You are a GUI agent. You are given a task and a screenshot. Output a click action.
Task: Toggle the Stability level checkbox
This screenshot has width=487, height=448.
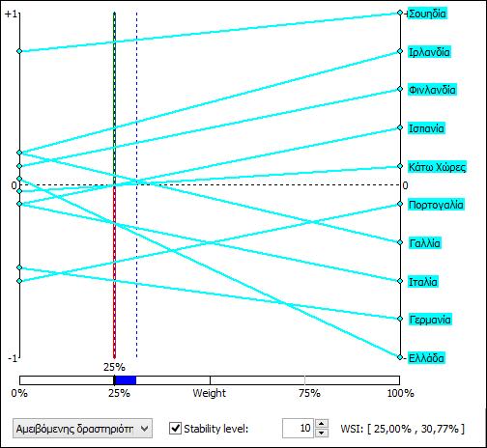tap(175, 429)
